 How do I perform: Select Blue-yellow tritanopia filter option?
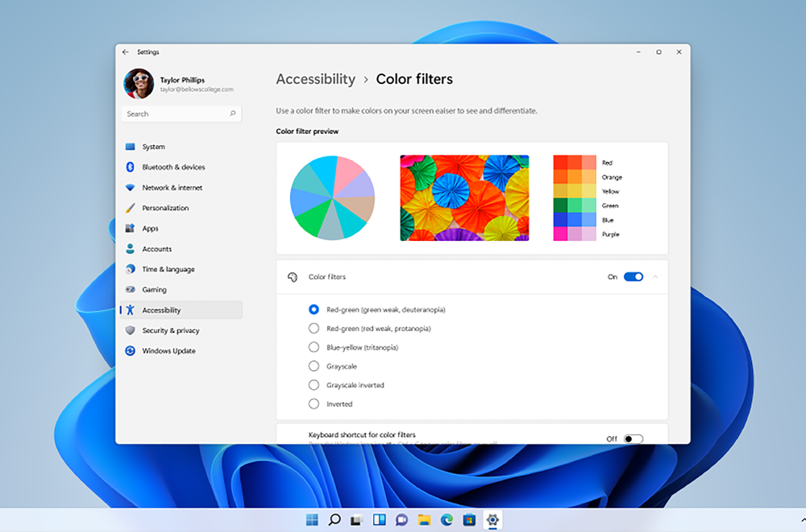(314, 347)
